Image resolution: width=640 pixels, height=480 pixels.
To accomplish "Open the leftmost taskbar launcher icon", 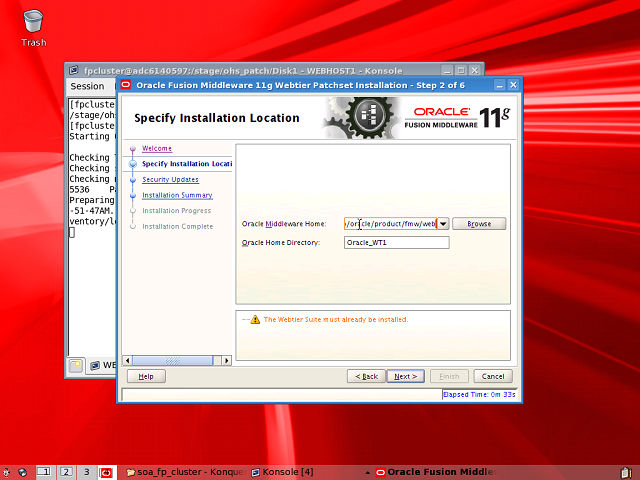I will 6,473.
